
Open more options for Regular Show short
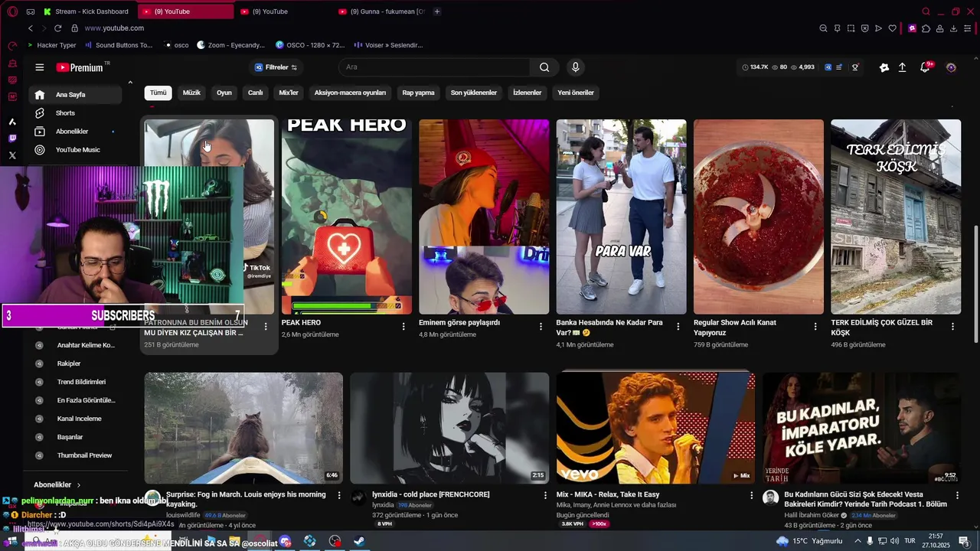pos(815,327)
